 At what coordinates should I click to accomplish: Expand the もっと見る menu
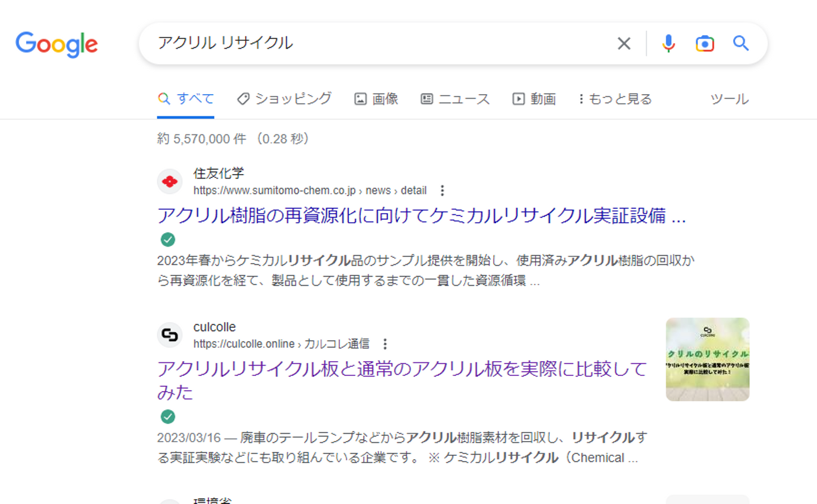[x=615, y=99]
